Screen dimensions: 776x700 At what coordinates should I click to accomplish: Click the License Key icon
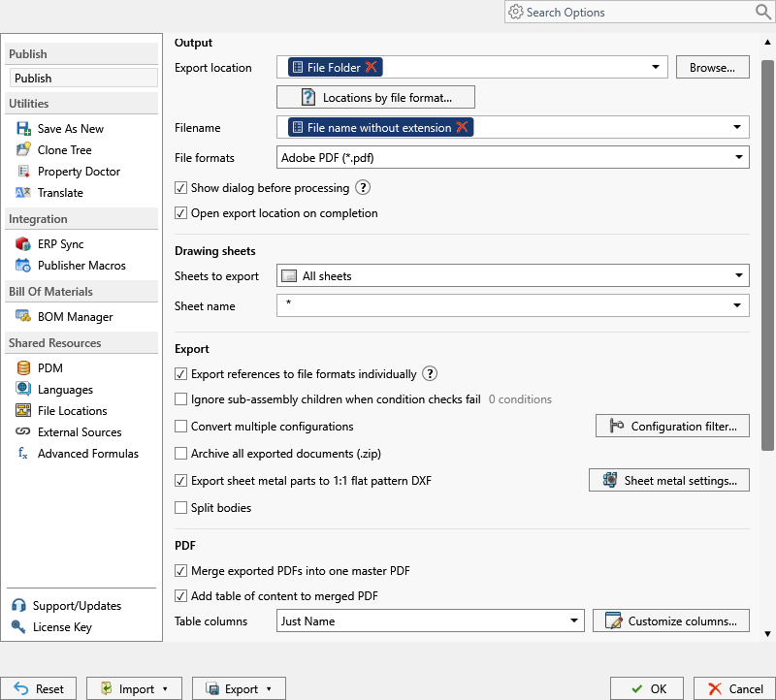(18, 626)
